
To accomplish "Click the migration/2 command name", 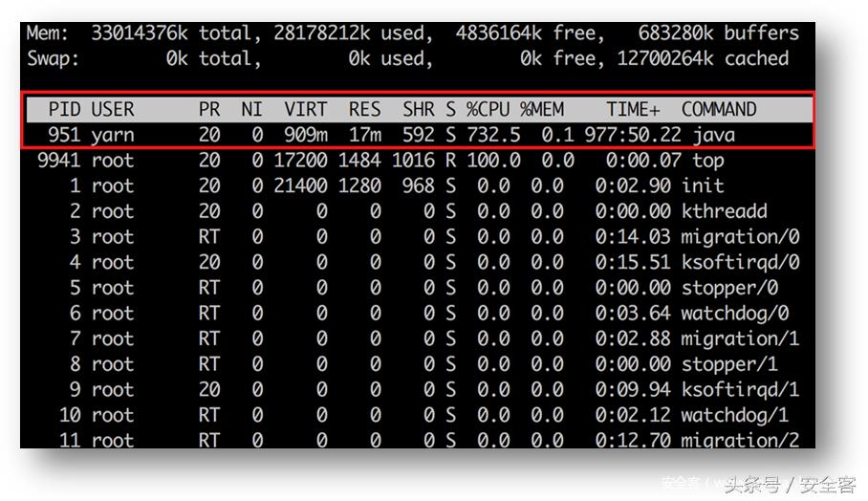I will click(x=740, y=440).
